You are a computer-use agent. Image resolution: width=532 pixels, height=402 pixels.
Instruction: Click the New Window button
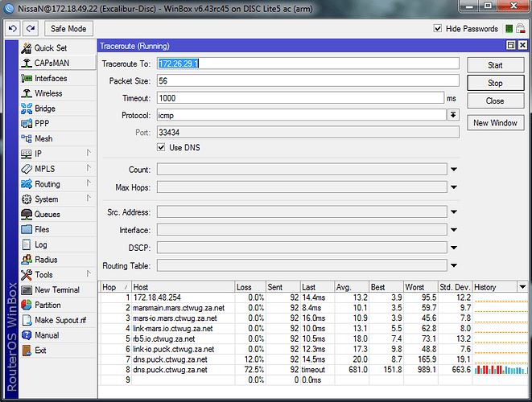(496, 123)
